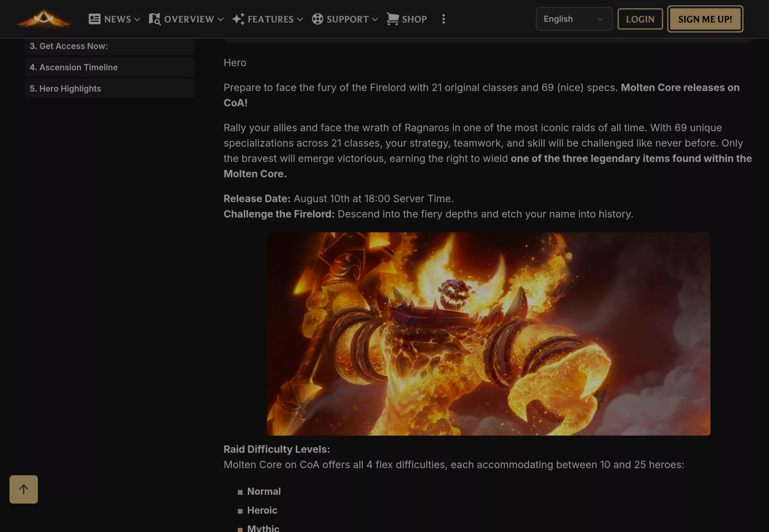Expand the News menu chevron
The height and width of the screenshot is (532, 769).
coord(137,19)
